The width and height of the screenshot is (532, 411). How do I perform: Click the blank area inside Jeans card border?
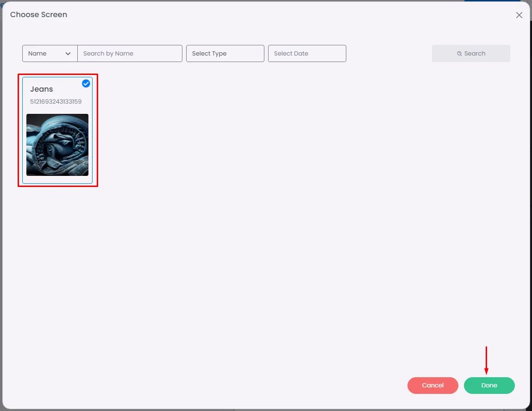[57, 180]
